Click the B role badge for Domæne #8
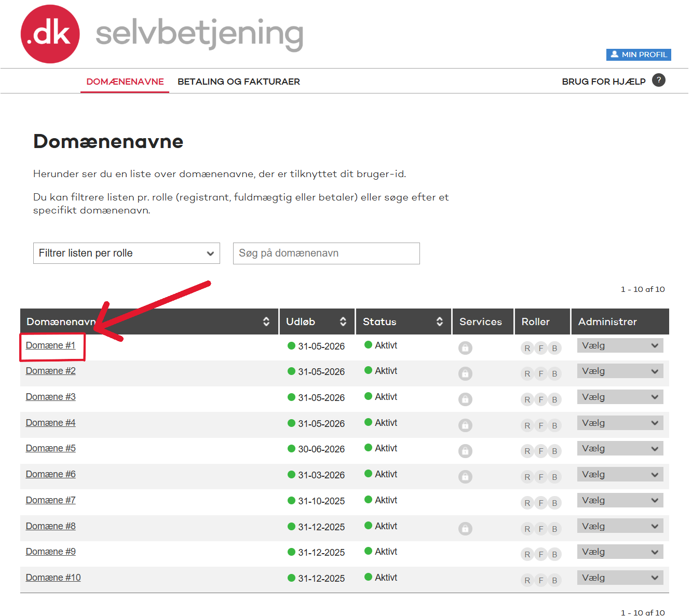The image size is (692, 616). click(x=554, y=529)
